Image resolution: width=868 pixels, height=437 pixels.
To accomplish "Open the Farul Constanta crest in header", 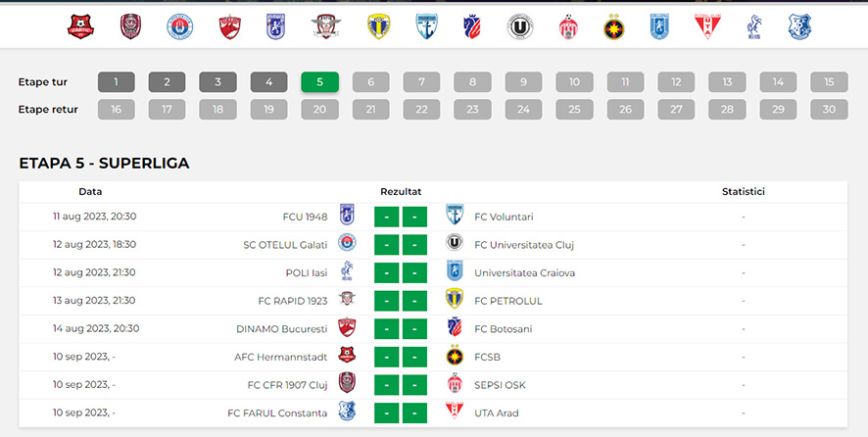I will pyautogui.click(x=799, y=26).
